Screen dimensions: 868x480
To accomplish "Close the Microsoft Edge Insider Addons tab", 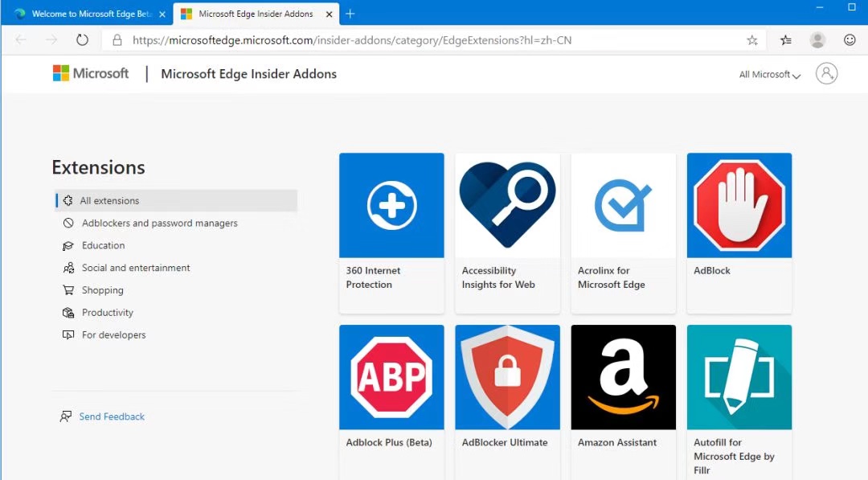I will click(x=330, y=14).
